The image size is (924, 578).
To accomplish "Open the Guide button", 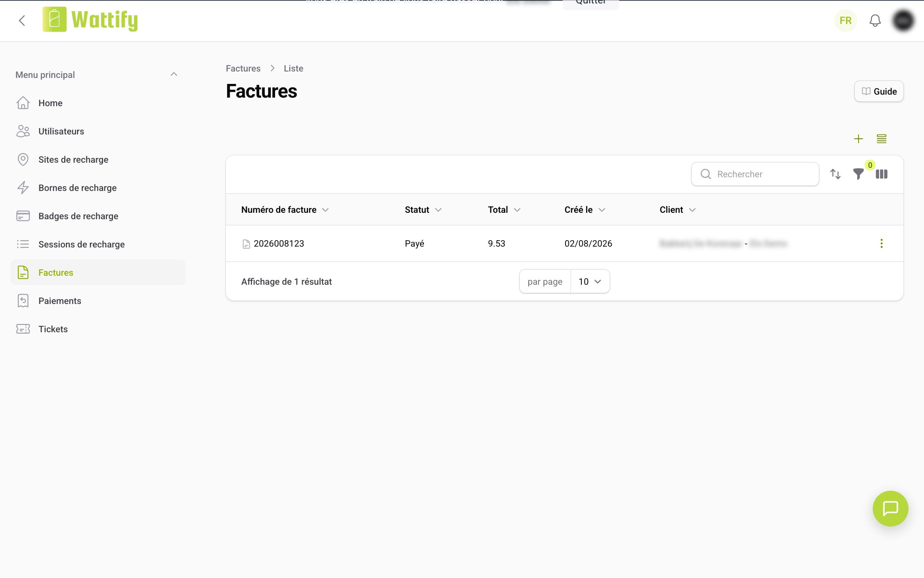I will click(x=879, y=91).
